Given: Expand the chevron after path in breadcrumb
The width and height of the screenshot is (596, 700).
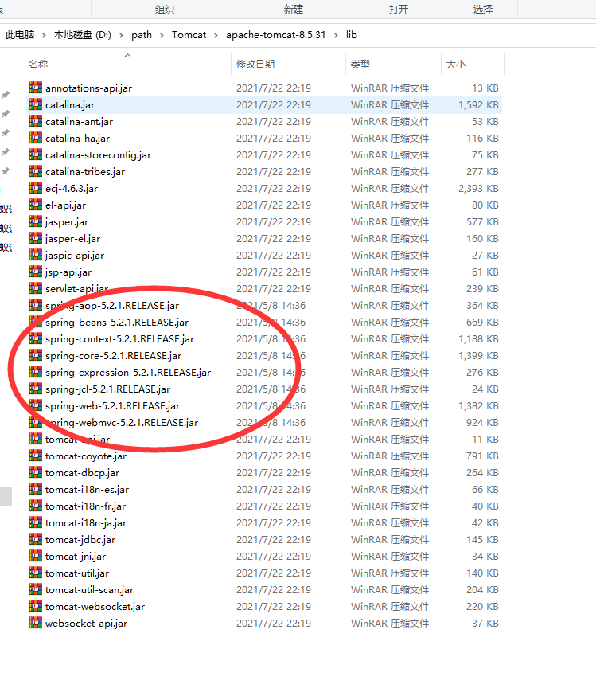Looking at the screenshot, I should click(x=162, y=35).
